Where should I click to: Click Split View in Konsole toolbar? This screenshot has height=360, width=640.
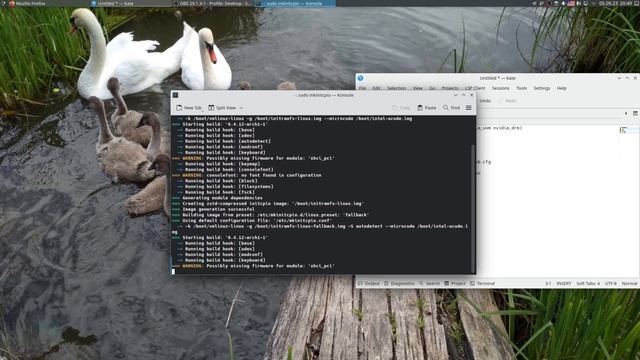[222, 108]
